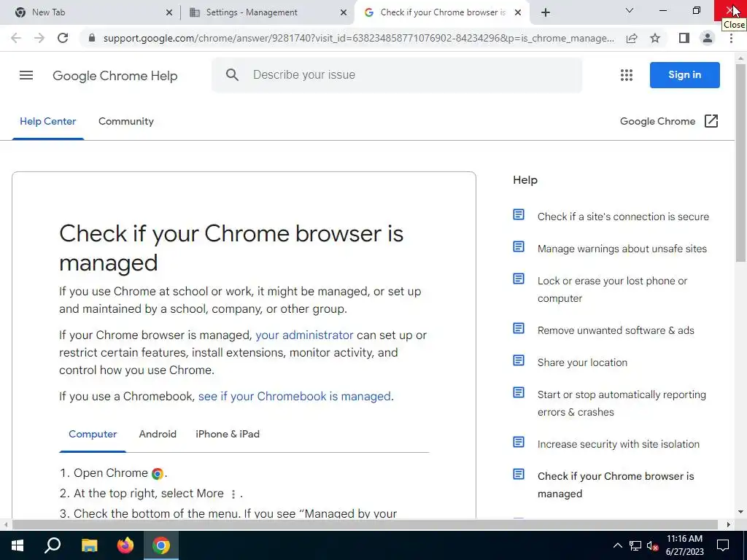
Task: Open Windows taskbar search
Action: click(53, 545)
